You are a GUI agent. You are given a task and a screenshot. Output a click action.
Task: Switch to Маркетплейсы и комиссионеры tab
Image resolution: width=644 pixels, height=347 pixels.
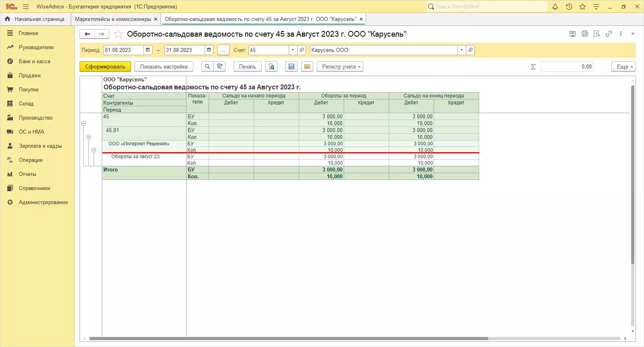[113, 19]
